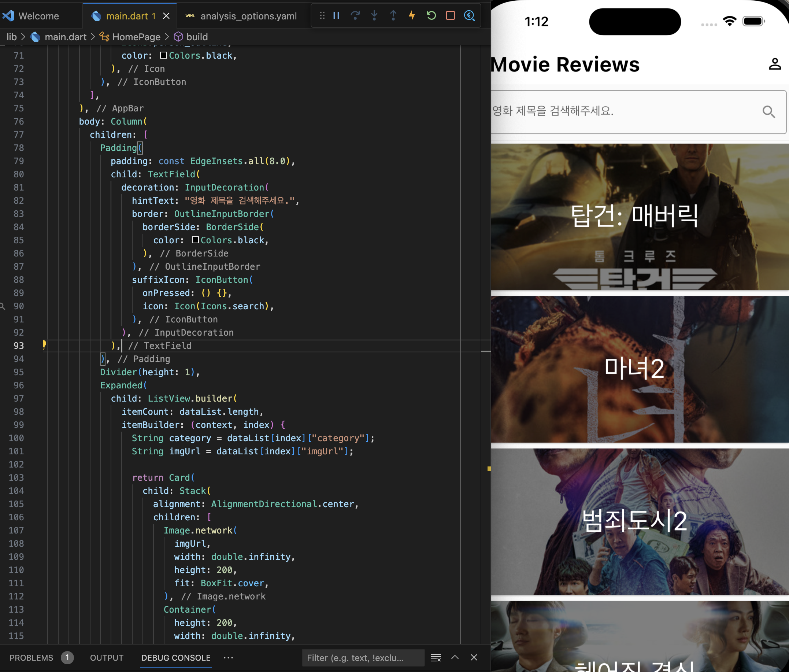789x672 pixels.
Task: Stop the debug session
Action: tap(451, 16)
